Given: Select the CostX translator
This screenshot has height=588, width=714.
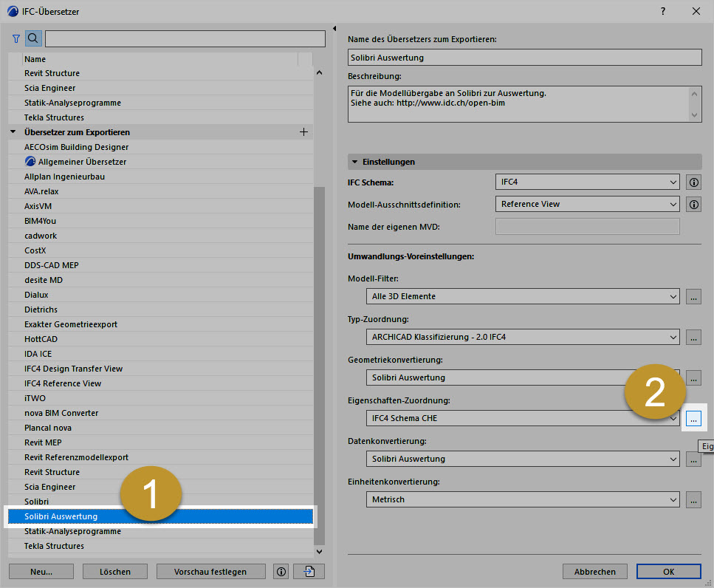Looking at the screenshot, I should (x=160, y=250).
